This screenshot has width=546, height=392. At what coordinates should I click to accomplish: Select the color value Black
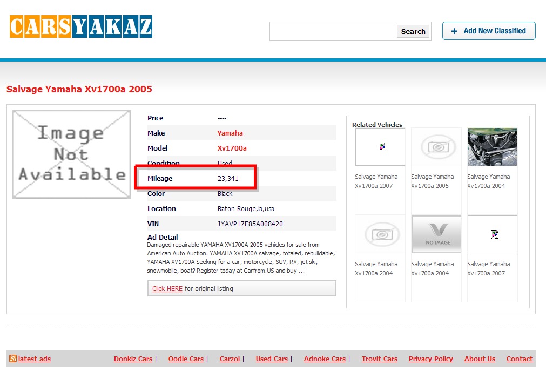pyautogui.click(x=225, y=193)
